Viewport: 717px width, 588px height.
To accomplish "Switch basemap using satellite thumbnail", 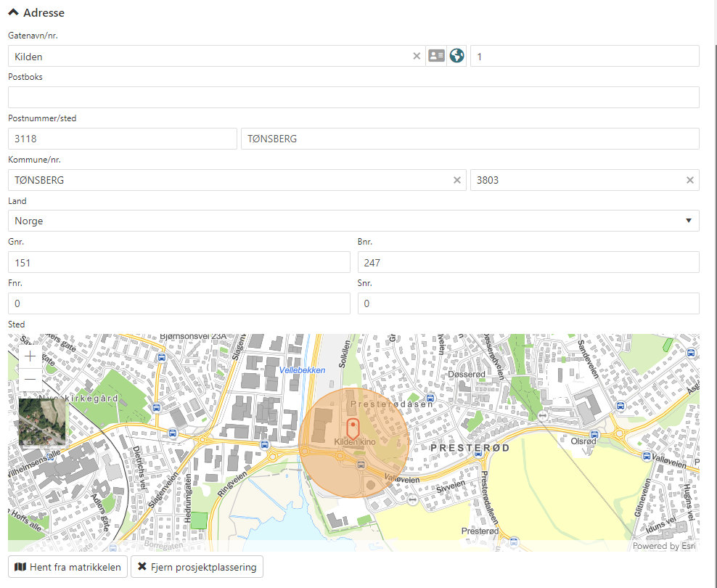I will point(42,422).
